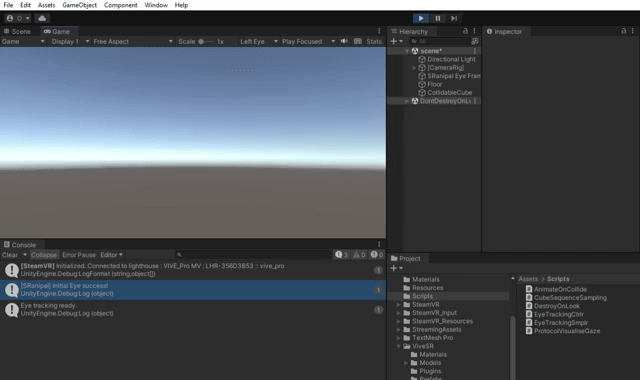
Task: Toggle info message filter showing 3
Action: (x=341, y=255)
